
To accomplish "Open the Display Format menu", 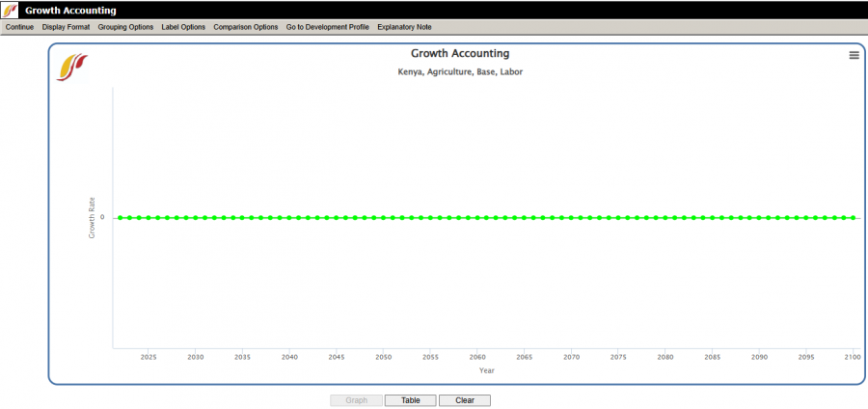I will [x=66, y=27].
